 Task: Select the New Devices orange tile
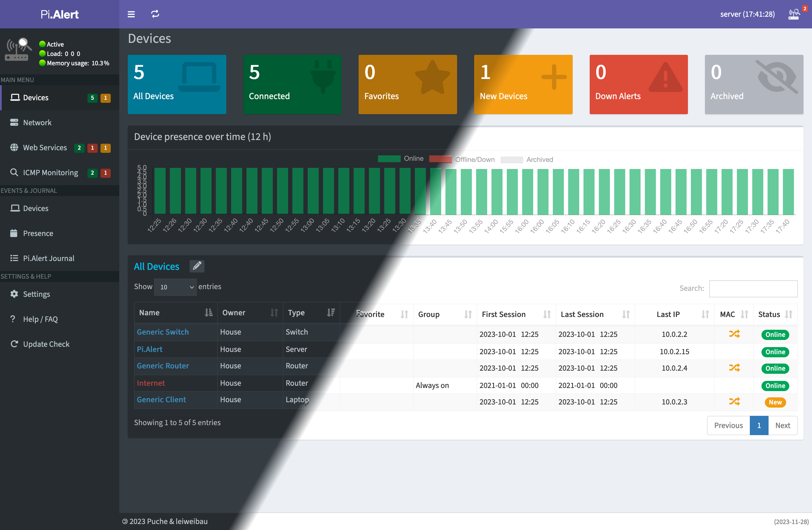click(x=523, y=84)
